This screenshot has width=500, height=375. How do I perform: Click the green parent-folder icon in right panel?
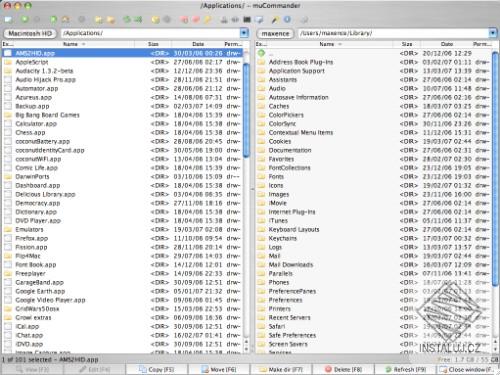click(261, 53)
